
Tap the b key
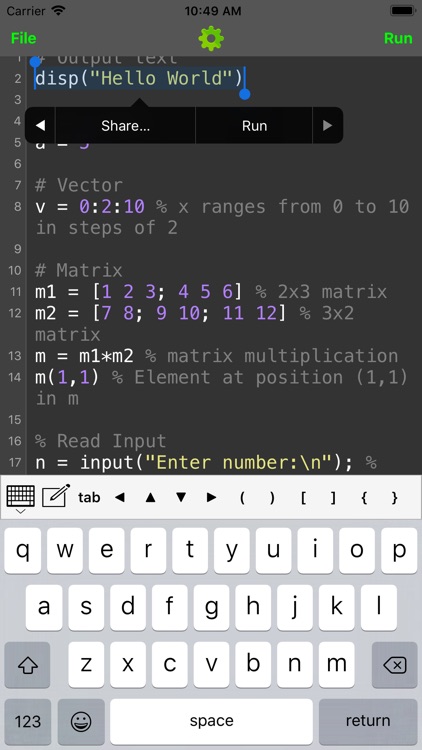pos(253,665)
